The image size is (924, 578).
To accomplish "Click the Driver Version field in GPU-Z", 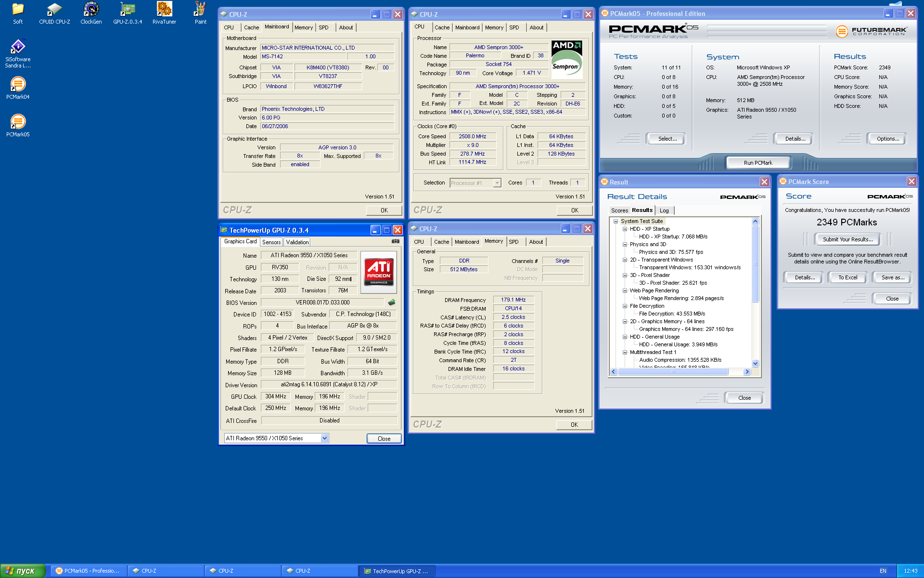I will 329,384.
